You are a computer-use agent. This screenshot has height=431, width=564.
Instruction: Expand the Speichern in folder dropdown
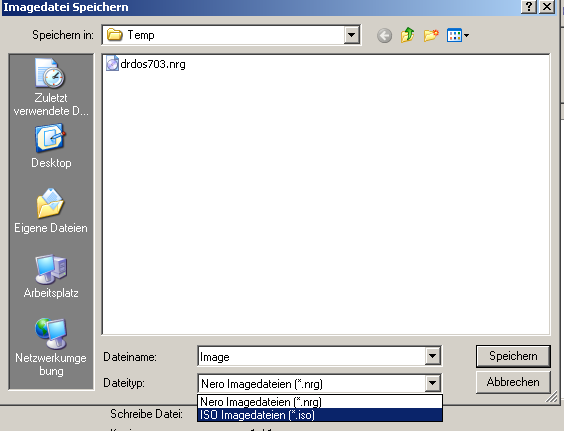tap(351, 35)
